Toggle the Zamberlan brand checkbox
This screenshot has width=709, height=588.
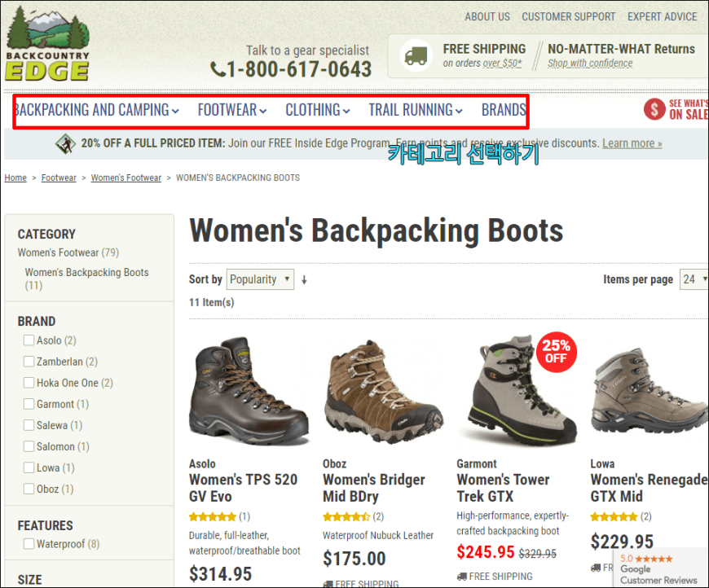29,361
